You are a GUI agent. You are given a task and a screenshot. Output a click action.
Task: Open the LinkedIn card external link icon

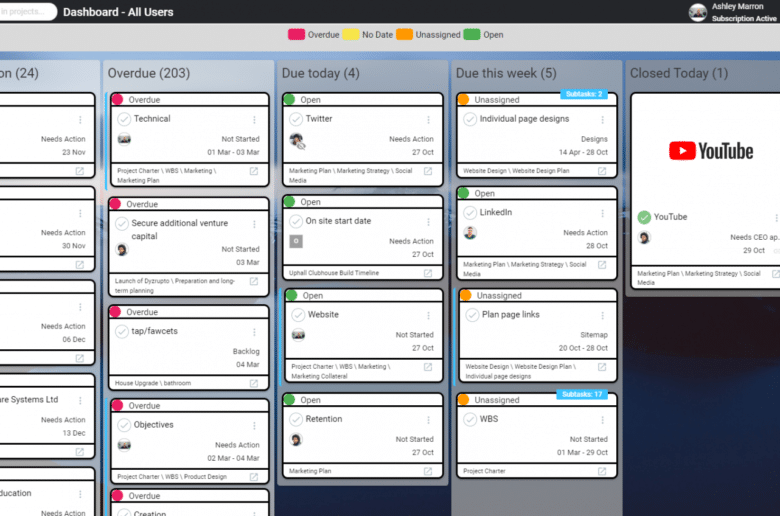(602, 265)
